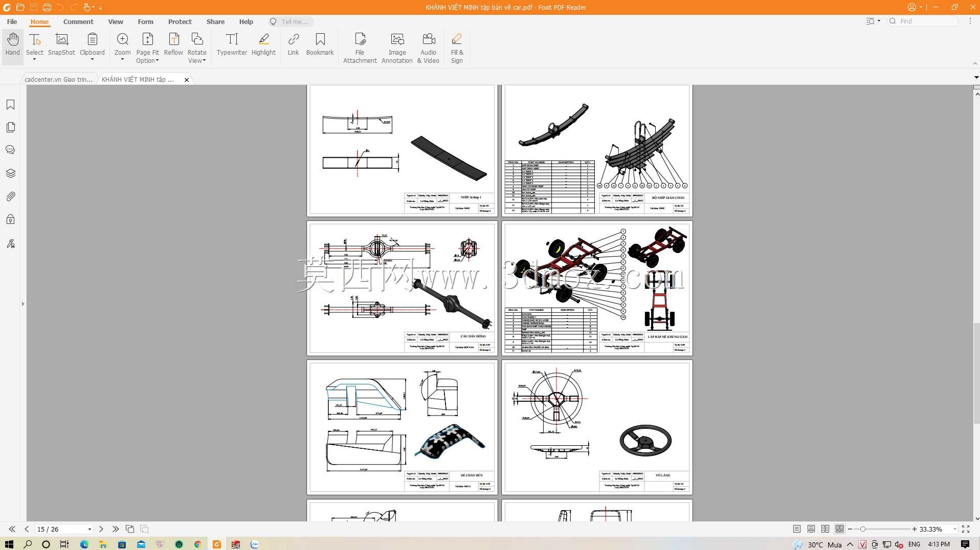Viewport: 980px width, 550px height.
Task: Switch to the cadcenter.vn document tab
Action: (58, 79)
